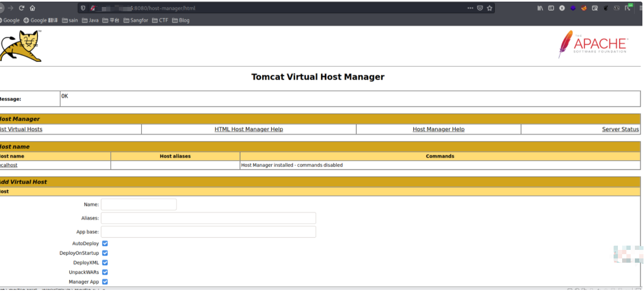Click the black footprint extension icon

[x=606, y=8]
